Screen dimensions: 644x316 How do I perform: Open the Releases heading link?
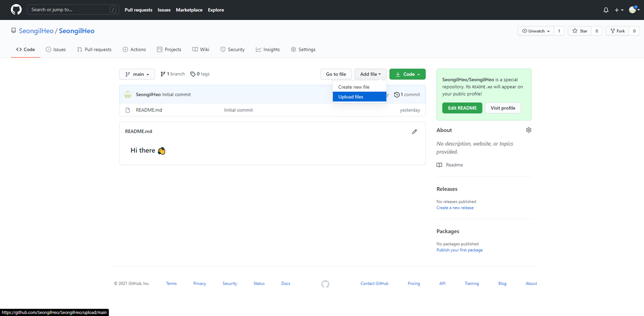click(x=447, y=189)
